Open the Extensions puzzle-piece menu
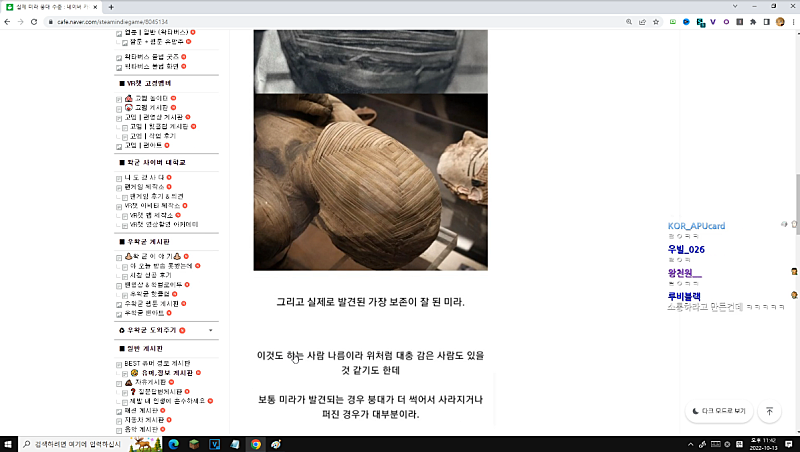 pos(753,22)
